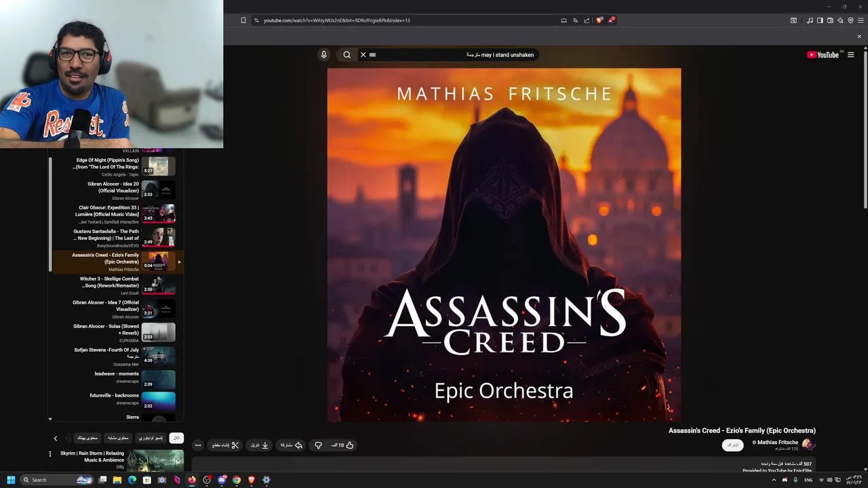Screen dimensions: 868x488
Task: Click the Subscribe button beside Mathias Fritsche
Action: coord(732,445)
